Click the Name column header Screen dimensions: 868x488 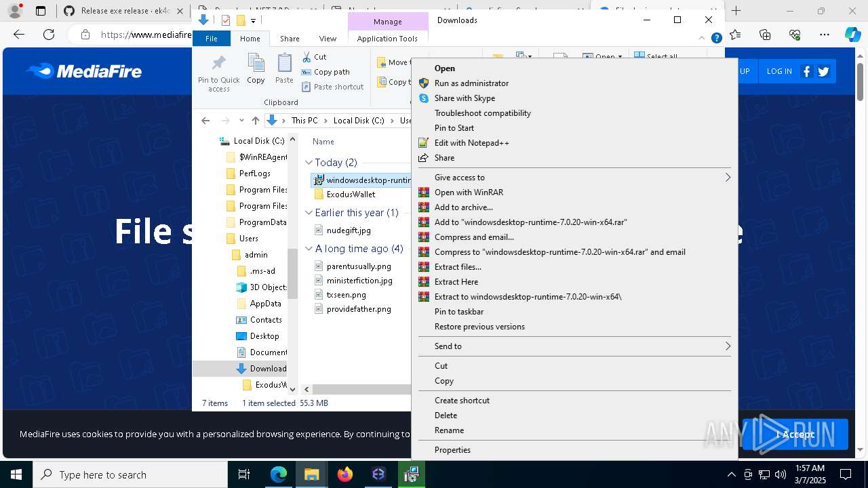323,142
